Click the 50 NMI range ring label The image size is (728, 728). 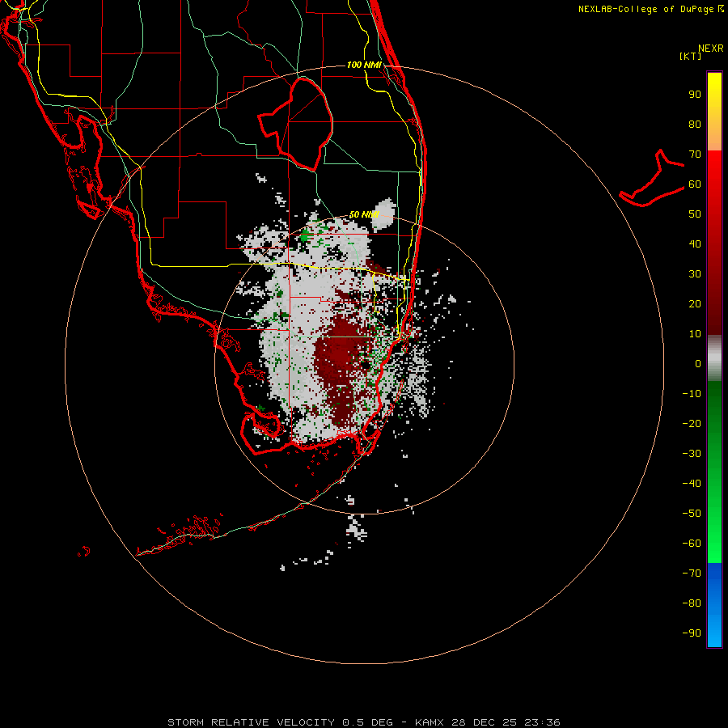tap(364, 214)
